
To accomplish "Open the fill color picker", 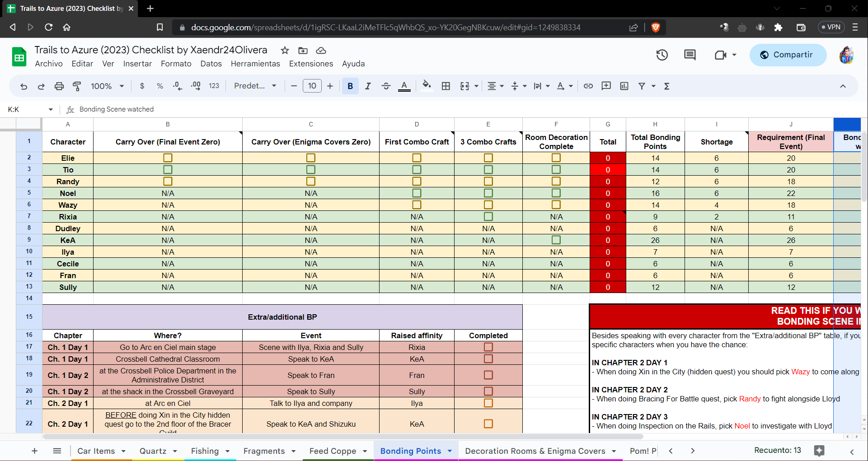I will pyautogui.click(x=427, y=85).
